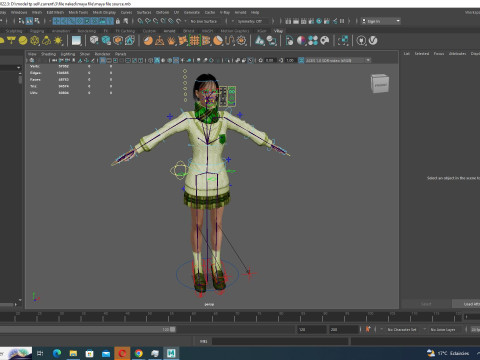
Task: Click the palette shelf icon
Action: pyautogui.click(x=325, y=41)
